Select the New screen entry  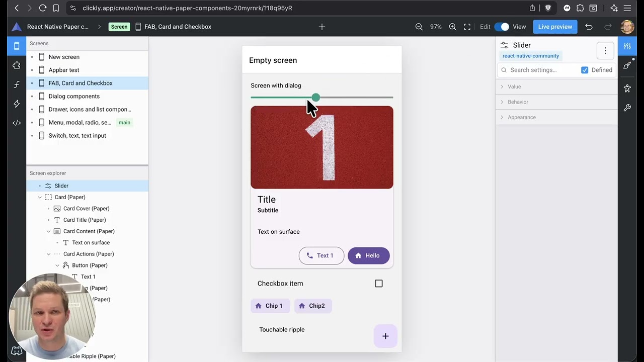click(88, 57)
